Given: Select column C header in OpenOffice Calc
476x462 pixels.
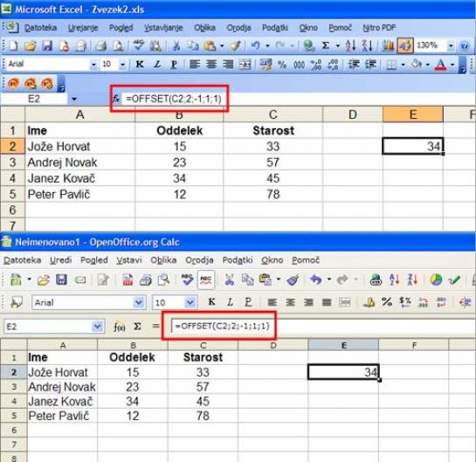Looking at the screenshot, I should 203,345.
